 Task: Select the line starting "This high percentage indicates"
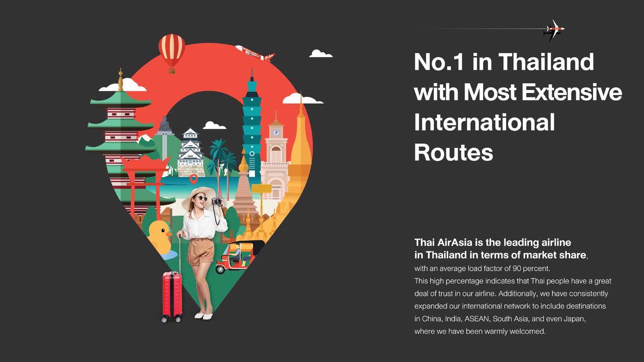coord(513,281)
